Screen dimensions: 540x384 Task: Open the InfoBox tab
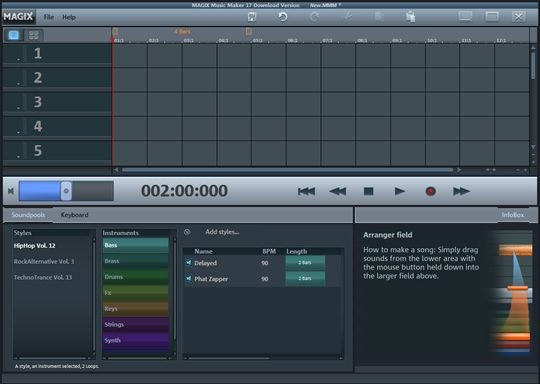(513, 215)
